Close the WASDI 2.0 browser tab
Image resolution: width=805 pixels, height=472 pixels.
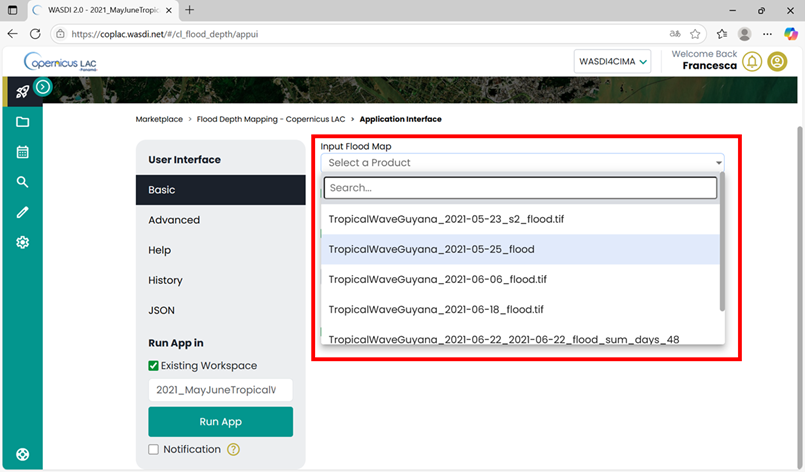pyautogui.click(x=169, y=10)
